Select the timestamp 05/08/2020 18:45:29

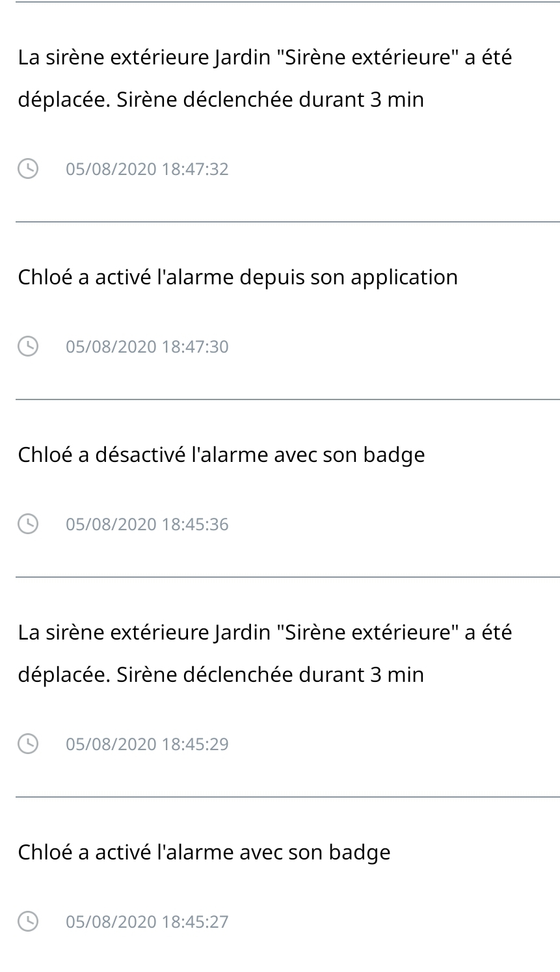(x=147, y=744)
